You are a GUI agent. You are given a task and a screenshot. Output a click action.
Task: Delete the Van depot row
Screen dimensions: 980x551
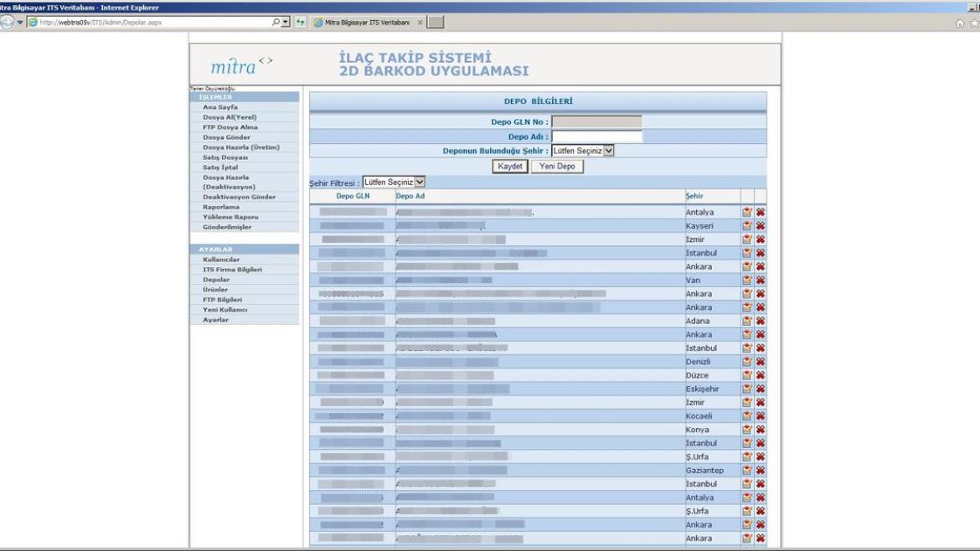pyautogui.click(x=760, y=280)
